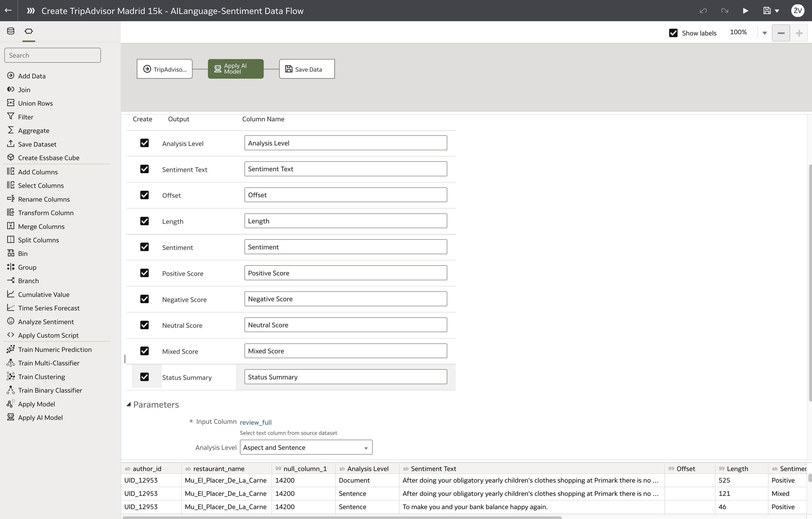Image resolution: width=812 pixels, height=519 pixels.
Task: Run the data flow with play icon
Action: point(746,11)
